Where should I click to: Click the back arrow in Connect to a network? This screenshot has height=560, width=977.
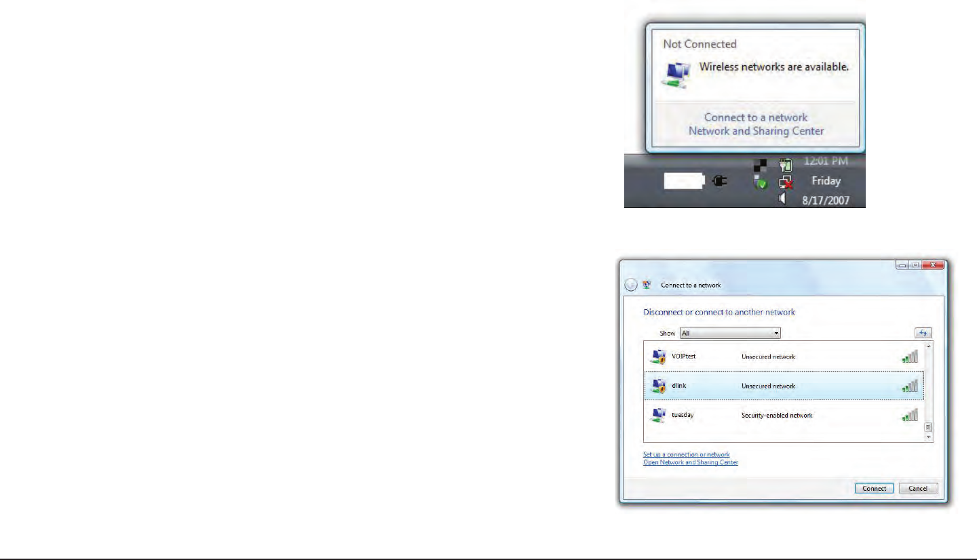pyautogui.click(x=630, y=285)
